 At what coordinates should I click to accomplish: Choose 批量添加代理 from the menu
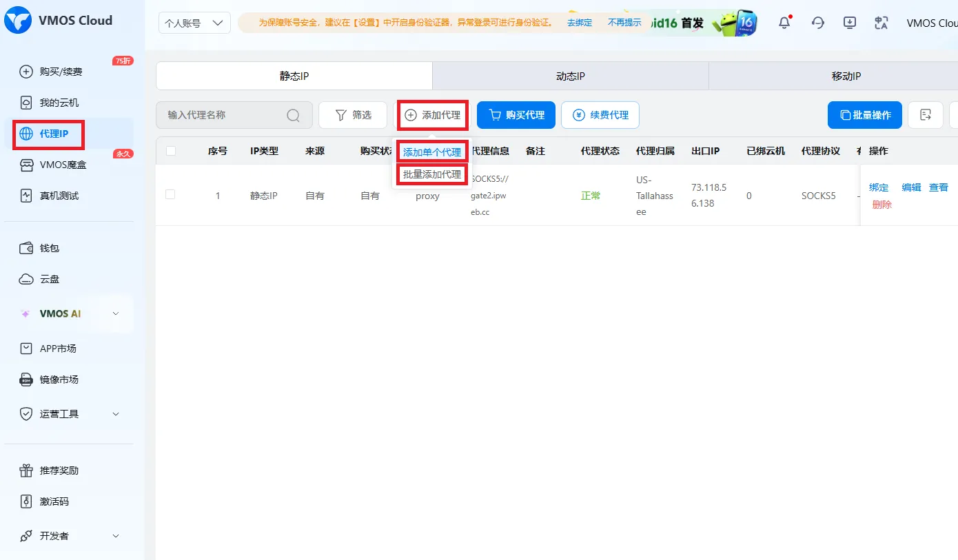point(431,174)
